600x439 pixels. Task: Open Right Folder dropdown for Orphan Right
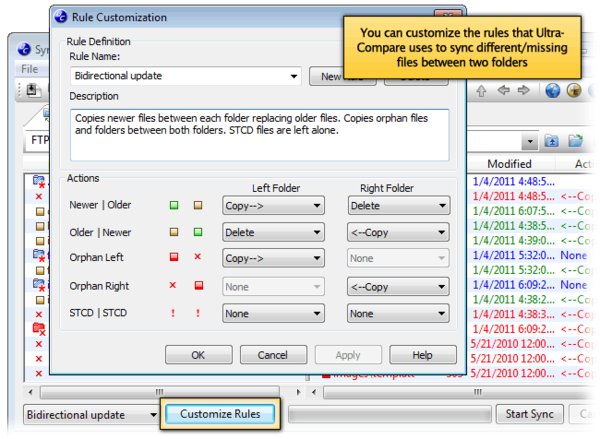pyautogui.click(x=398, y=287)
